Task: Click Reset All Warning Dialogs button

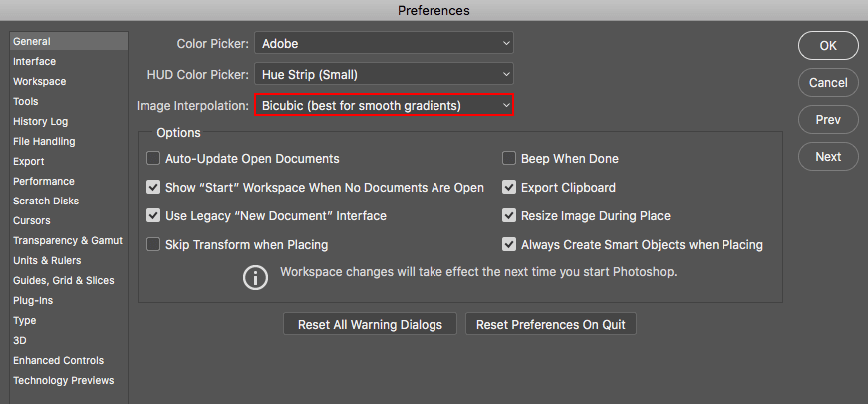Action: tap(370, 324)
